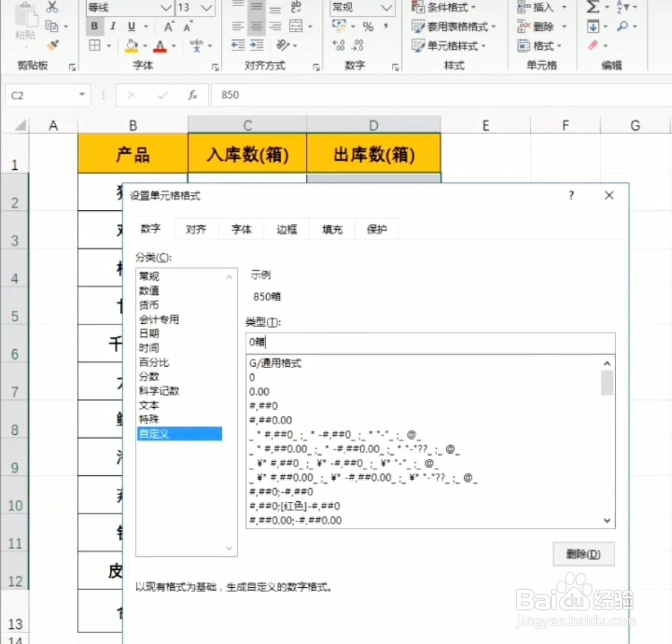Click the 类型 input field containing 0箱

point(430,342)
